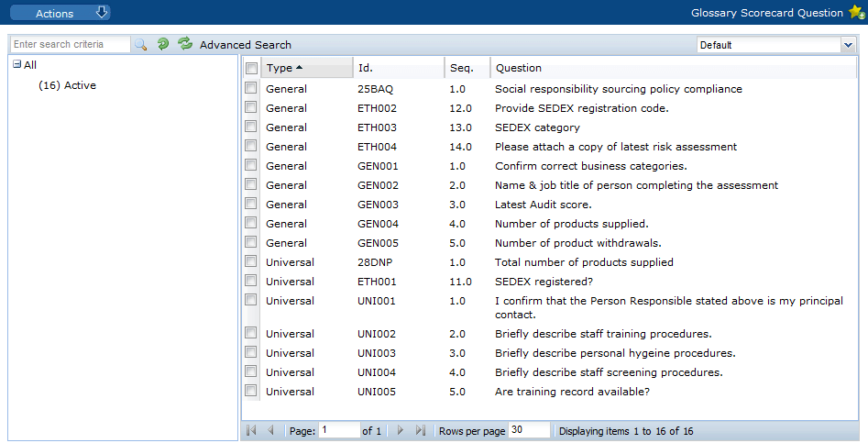Check the box for row ETH004

pyautogui.click(x=251, y=146)
